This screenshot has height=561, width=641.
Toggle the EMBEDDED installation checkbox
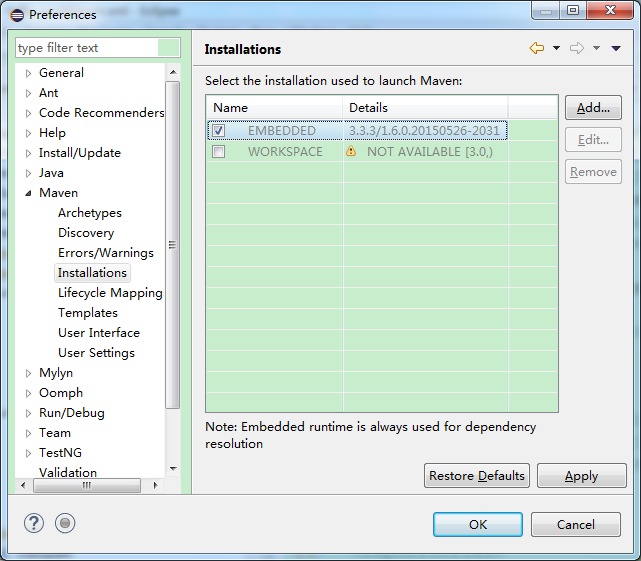pos(218,130)
